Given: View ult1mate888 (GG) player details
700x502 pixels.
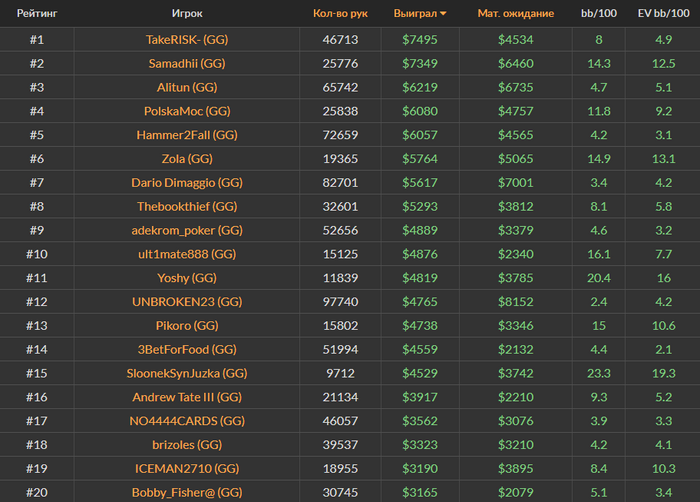Looking at the screenshot, I should [x=187, y=254].
